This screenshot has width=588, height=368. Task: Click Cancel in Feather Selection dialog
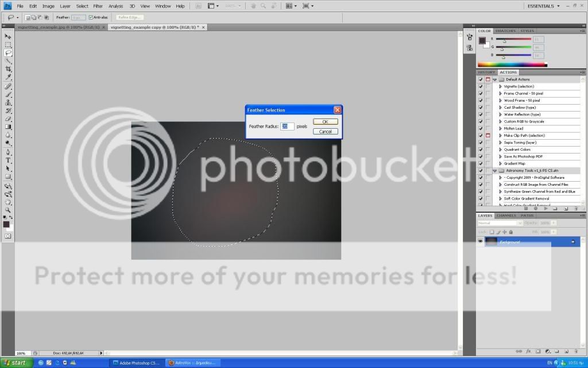point(325,131)
